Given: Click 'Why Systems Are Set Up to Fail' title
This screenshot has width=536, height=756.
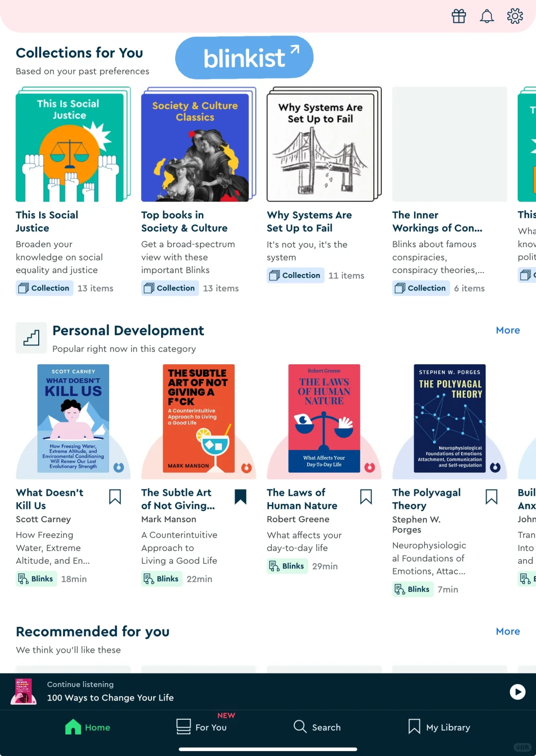Looking at the screenshot, I should tap(310, 221).
